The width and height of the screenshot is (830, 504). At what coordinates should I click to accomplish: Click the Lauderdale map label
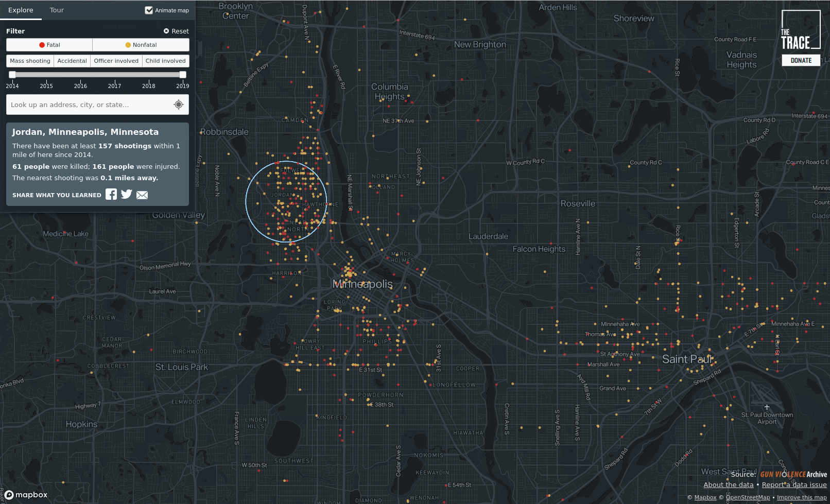pos(488,236)
